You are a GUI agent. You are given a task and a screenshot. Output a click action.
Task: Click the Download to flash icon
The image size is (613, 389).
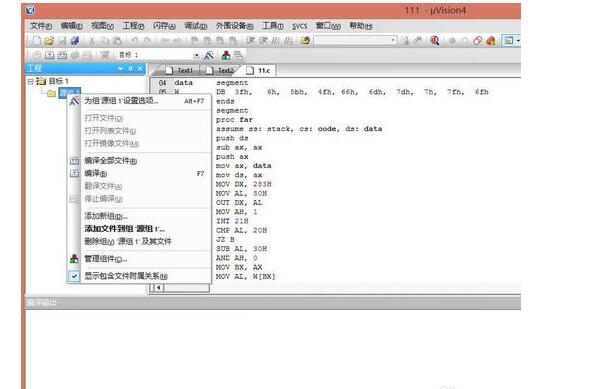click(104, 55)
